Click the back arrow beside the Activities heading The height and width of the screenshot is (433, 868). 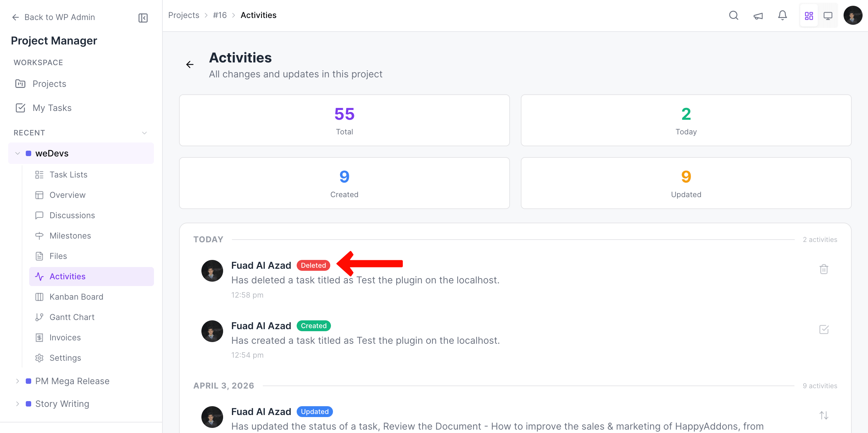coord(190,64)
